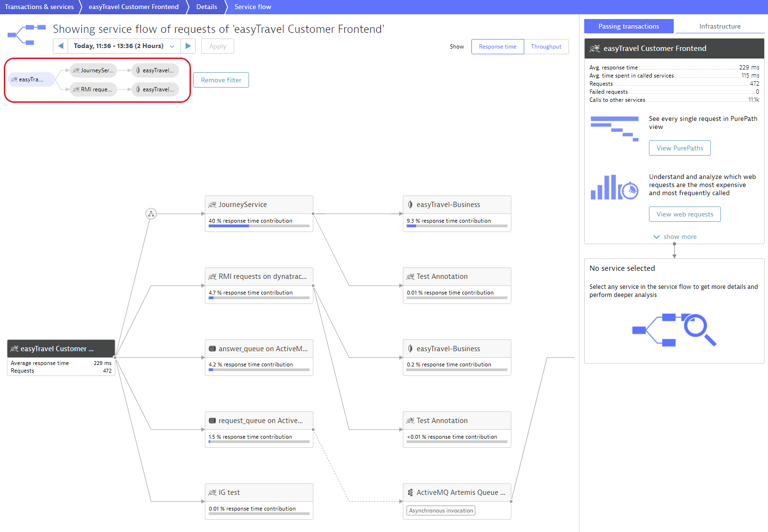Select Service flow breadcrumb item

252,7
